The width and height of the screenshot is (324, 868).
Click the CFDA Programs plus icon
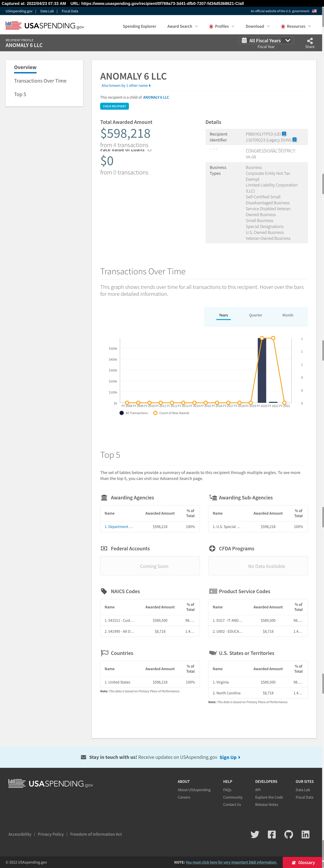coord(212,548)
